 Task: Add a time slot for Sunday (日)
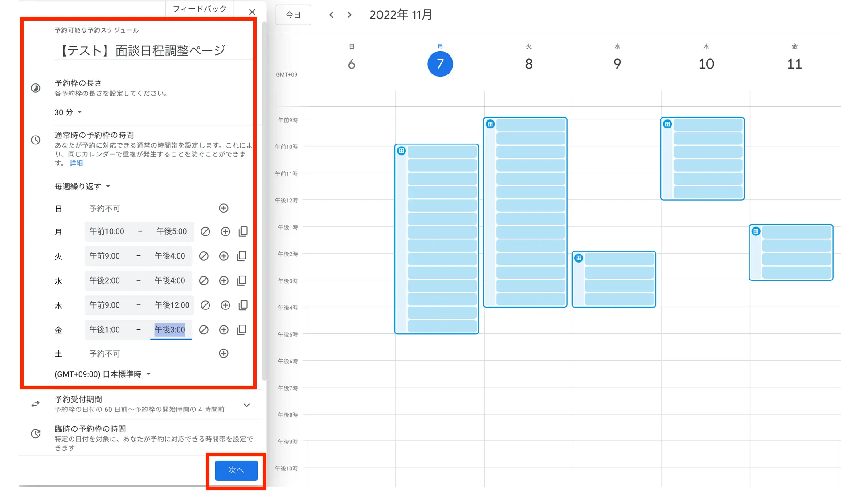coord(224,208)
